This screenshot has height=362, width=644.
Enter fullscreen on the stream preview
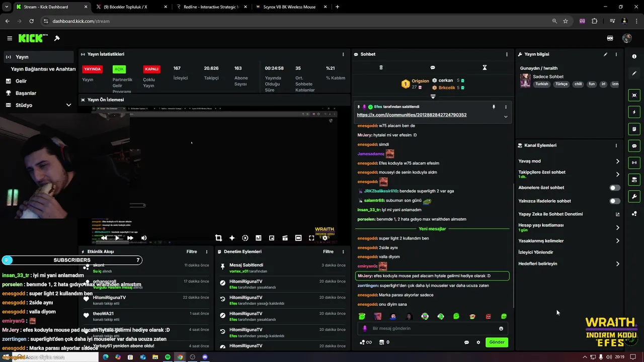click(x=311, y=238)
